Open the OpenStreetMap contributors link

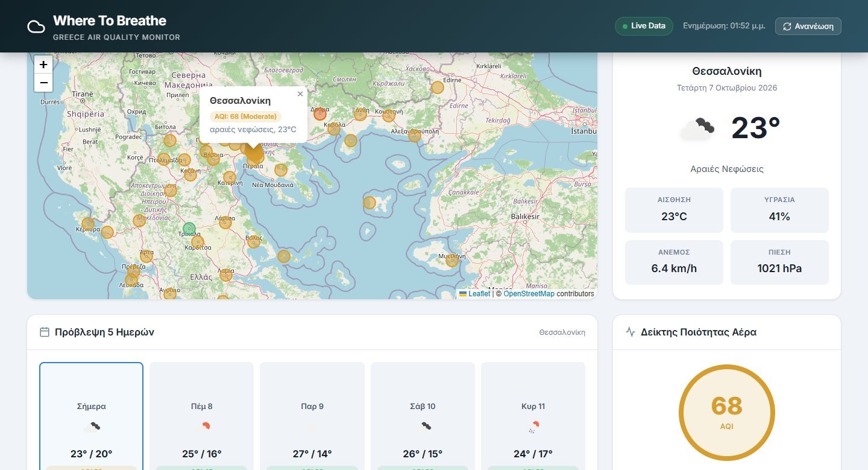coord(529,294)
